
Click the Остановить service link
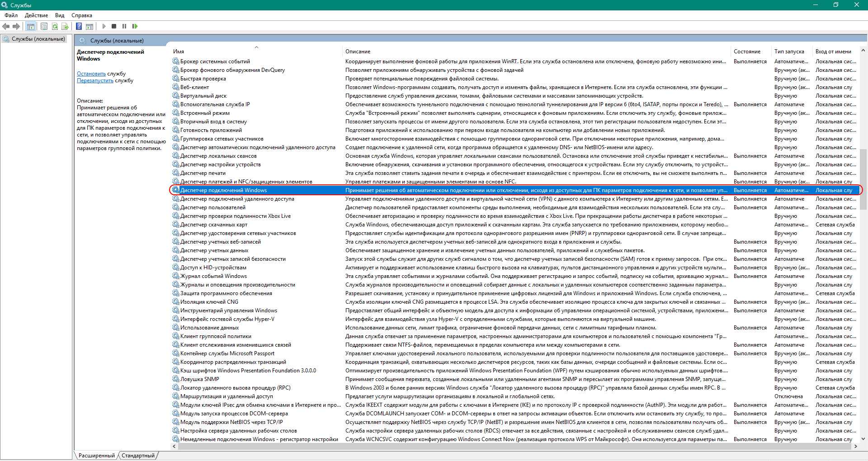(x=91, y=74)
